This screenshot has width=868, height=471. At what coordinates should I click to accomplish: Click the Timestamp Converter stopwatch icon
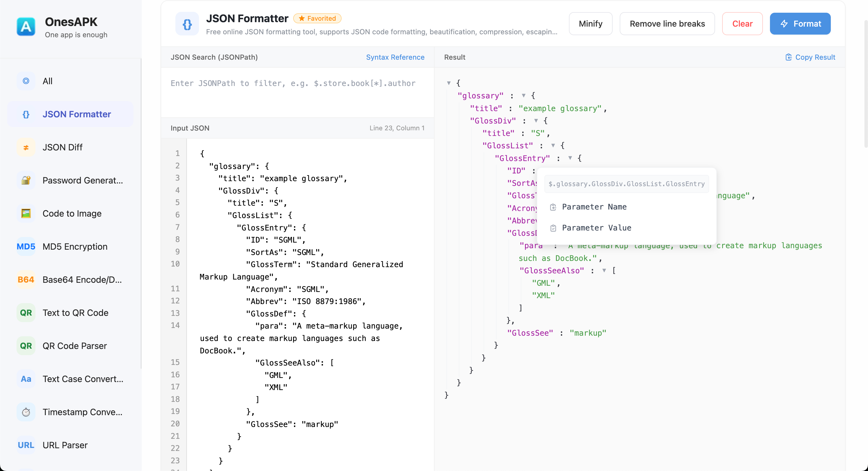pyautogui.click(x=26, y=412)
